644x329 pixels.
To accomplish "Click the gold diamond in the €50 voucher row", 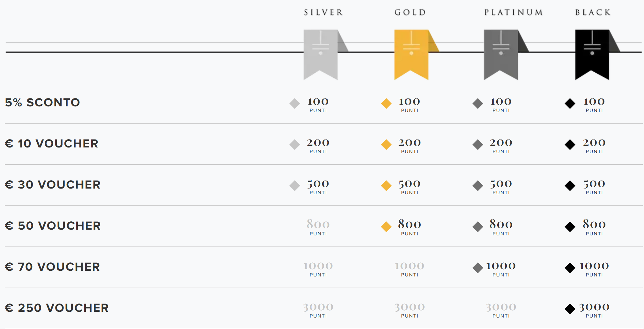I will [x=386, y=227].
